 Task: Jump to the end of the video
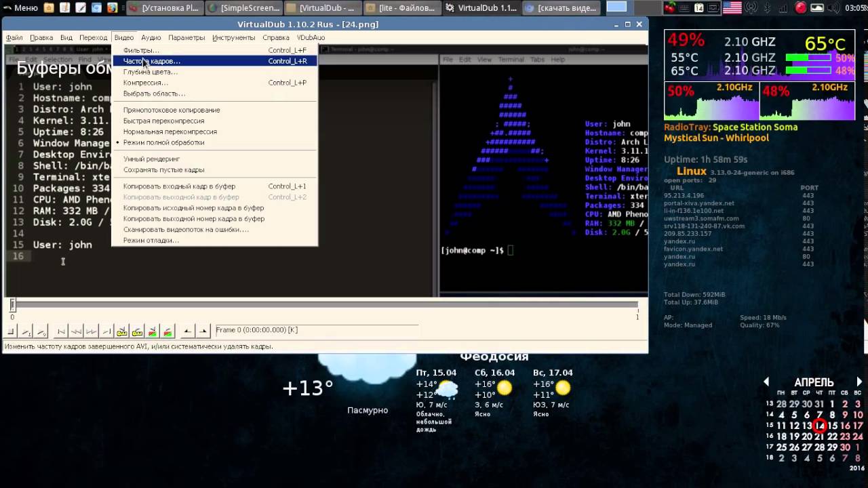pos(106,331)
